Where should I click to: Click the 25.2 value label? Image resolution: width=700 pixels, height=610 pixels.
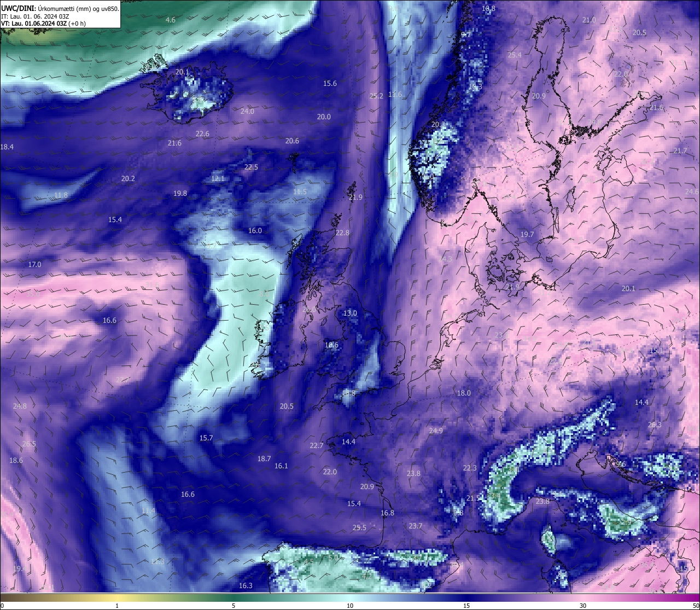pos(376,96)
